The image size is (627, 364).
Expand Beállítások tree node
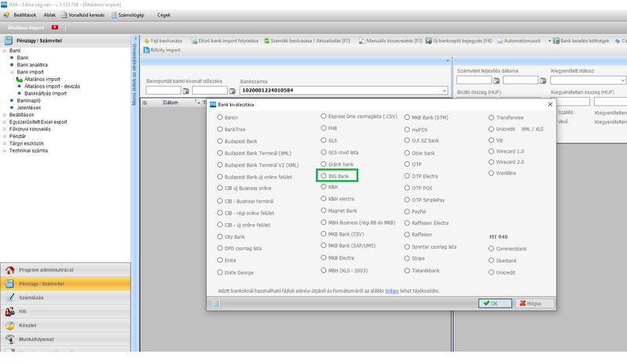tap(5, 115)
